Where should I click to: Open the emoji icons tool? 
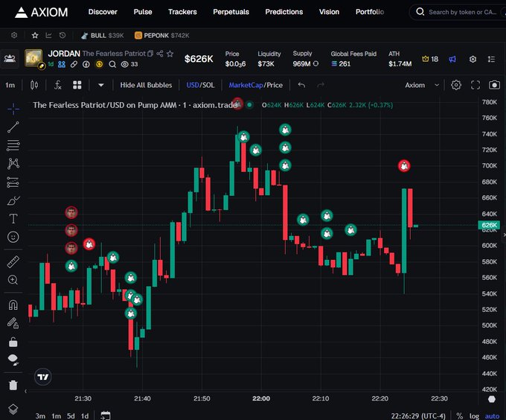click(x=13, y=237)
